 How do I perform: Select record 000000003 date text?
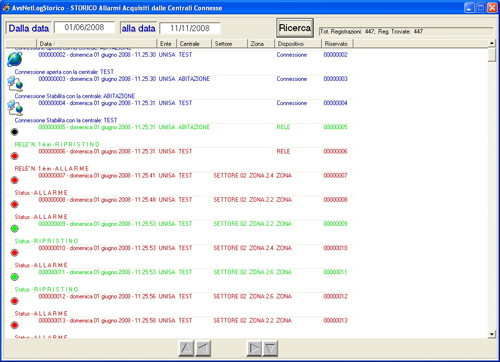(97, 79)
